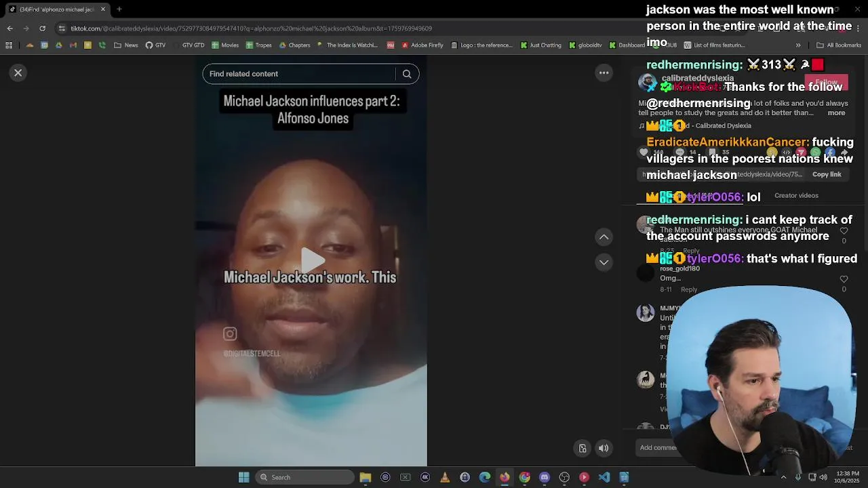Expand the description with 'more' link
Screen dimensions: 868x488
[x=836, y=113]
